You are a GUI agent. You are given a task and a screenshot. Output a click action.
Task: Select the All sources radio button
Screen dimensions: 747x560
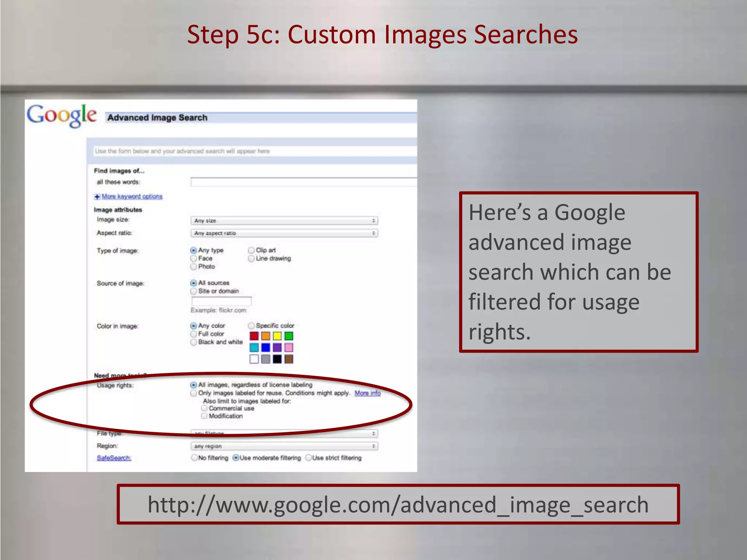coord(194,283)
